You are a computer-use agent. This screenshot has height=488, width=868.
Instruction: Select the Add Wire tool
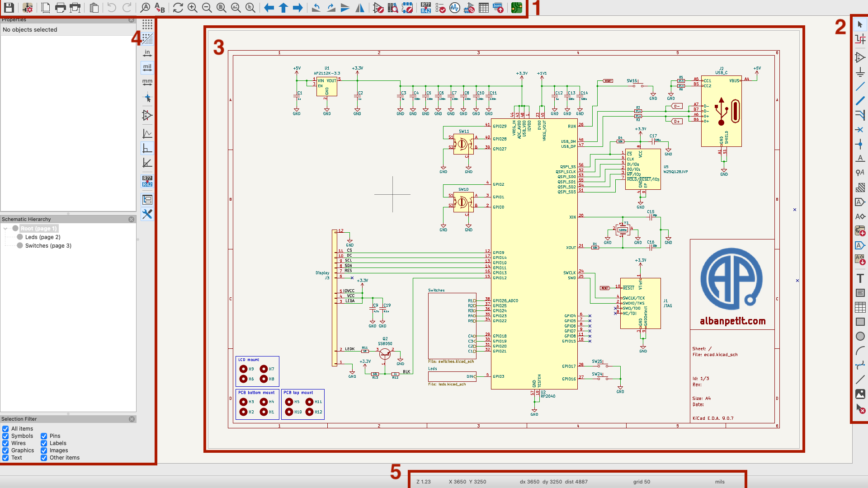(x=860, y=86)
